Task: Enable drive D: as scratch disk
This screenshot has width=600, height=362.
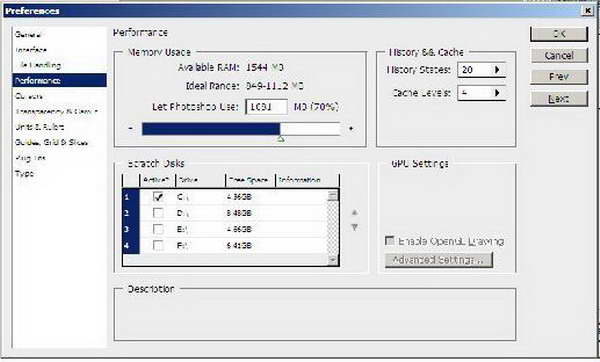Action: coord(158,213)
